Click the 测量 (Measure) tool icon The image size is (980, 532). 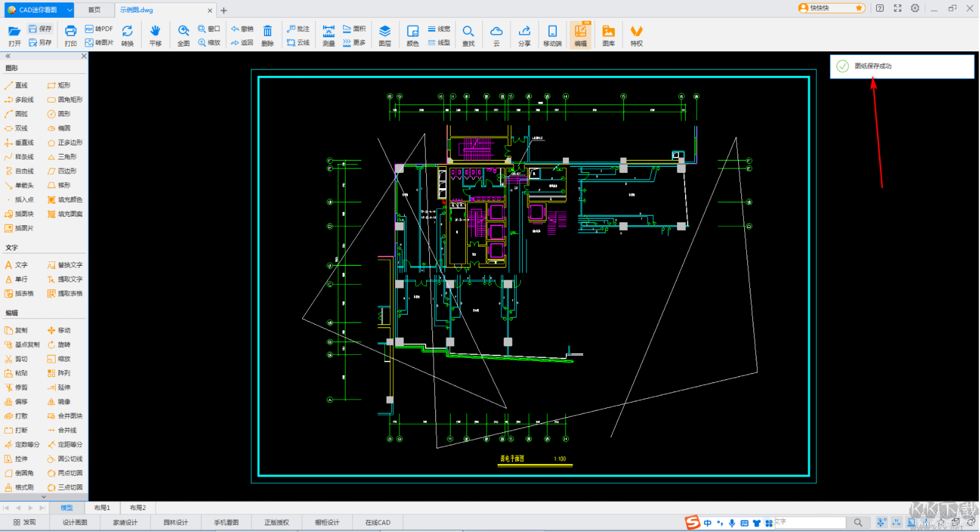pyautogui.click(x=328, y=35)
